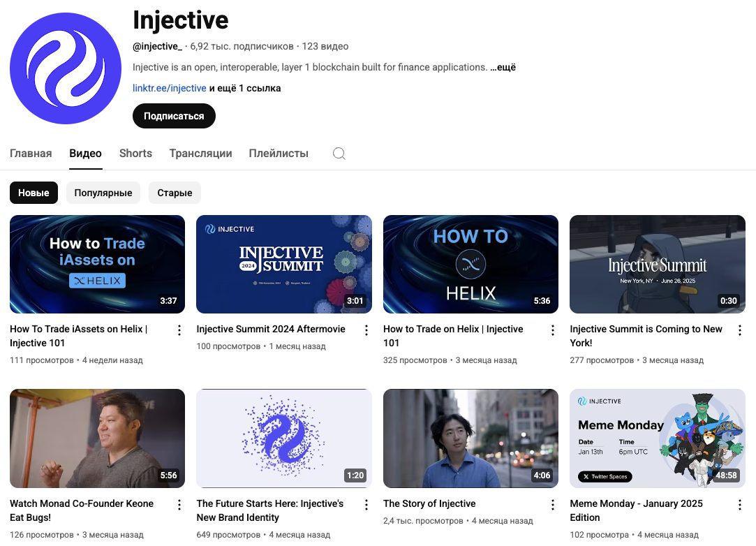This screenshot has width=756, height=546.
Task: Open 'Watch Monad Co-Founder Keone Eat Bugs!' title
Action: [x=82, y=510]
